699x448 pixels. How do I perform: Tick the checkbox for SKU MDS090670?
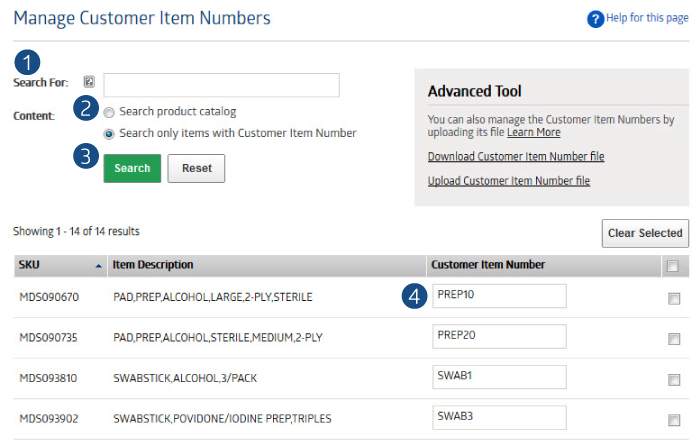click(674, 298)
